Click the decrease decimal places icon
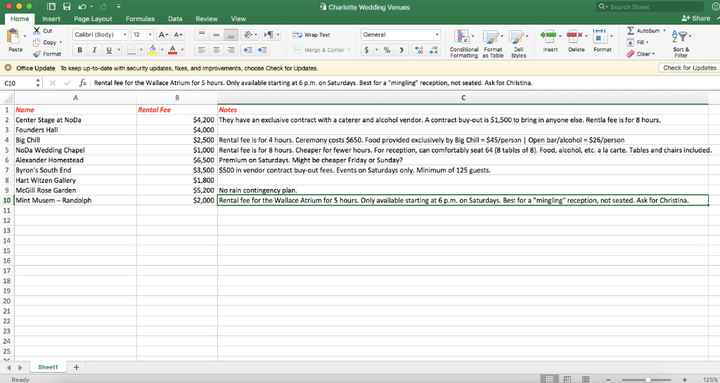720x383 pixels. 433,50
